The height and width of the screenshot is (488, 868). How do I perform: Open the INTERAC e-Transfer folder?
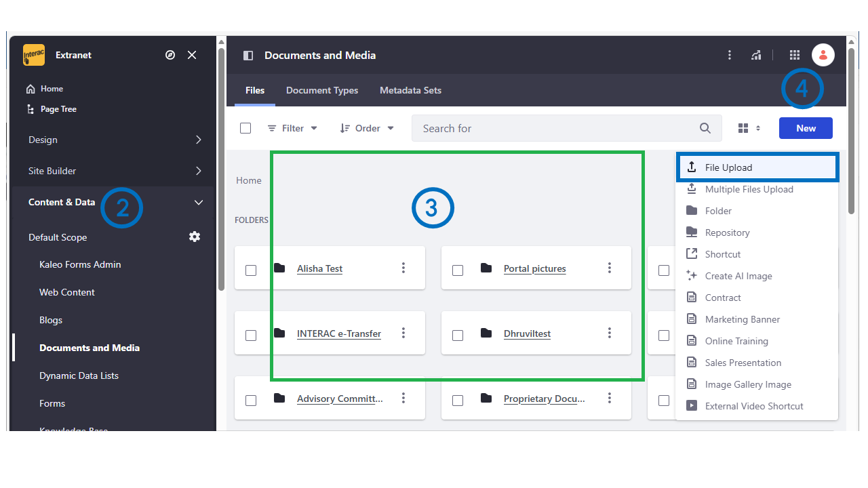pos(339,333)
